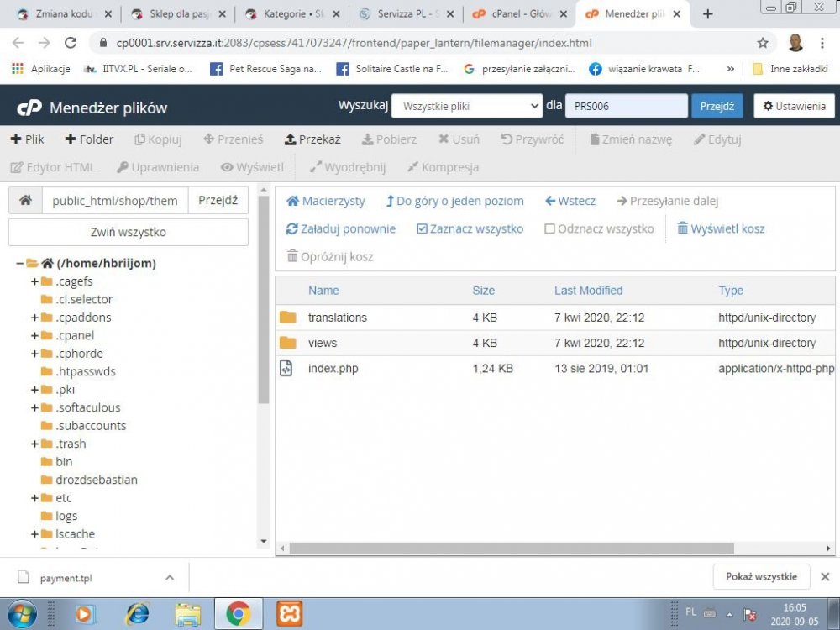The height and width of the screenshot is (630, 840).
Task: Bookmark page with star icon
Action: (763, 43)
